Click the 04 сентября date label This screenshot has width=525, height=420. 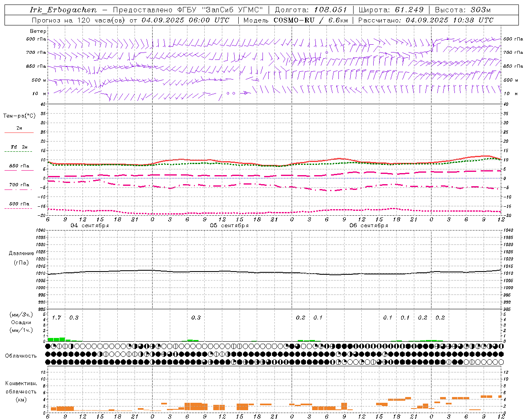tap(89, 226)
